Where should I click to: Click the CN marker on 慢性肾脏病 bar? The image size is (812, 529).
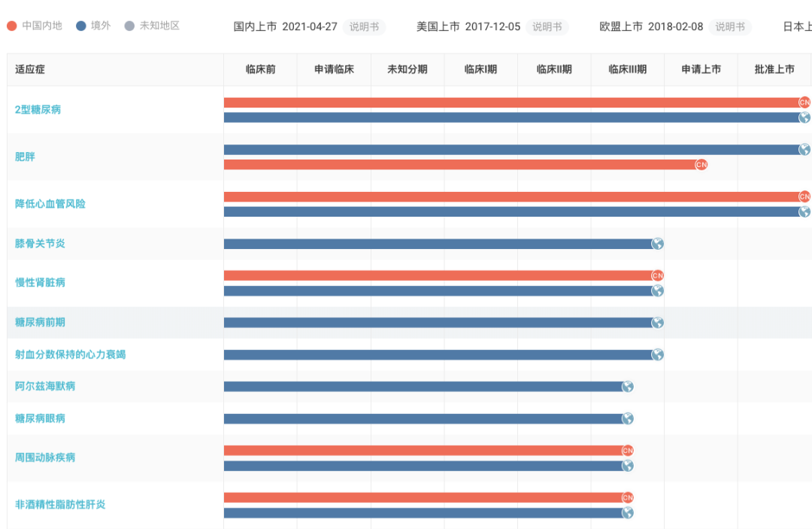(x=657, y=275)
